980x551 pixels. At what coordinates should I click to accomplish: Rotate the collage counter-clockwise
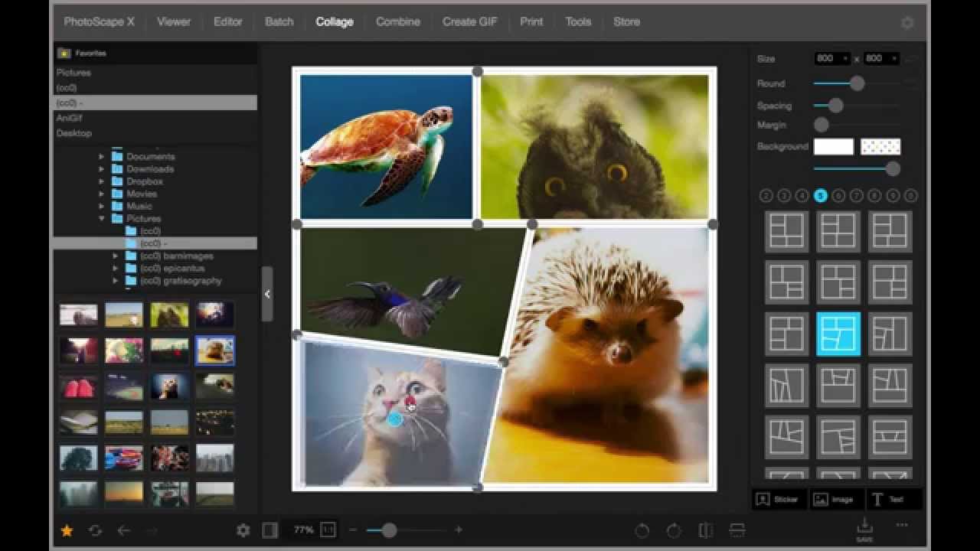tap(642, 530)
